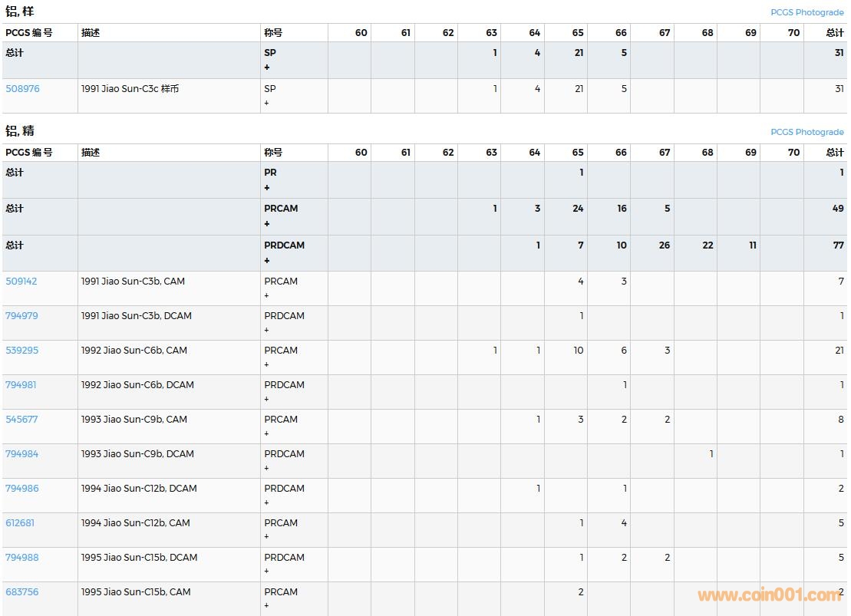Screen dimensions: 851x616
Task: Open PCGS number 509142 link
Action: (x=21, y=282)
